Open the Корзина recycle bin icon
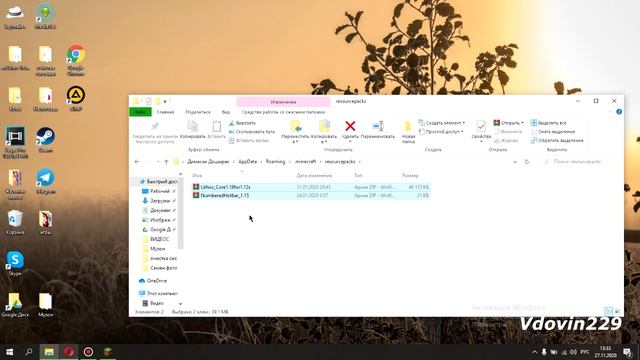This screenshot has height=360, width=640. pos(15,223)
